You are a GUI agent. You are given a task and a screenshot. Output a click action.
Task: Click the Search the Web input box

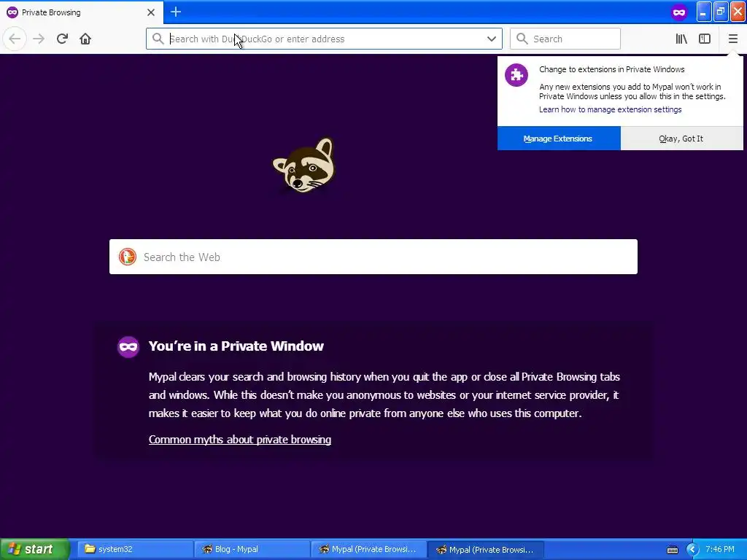373,257
